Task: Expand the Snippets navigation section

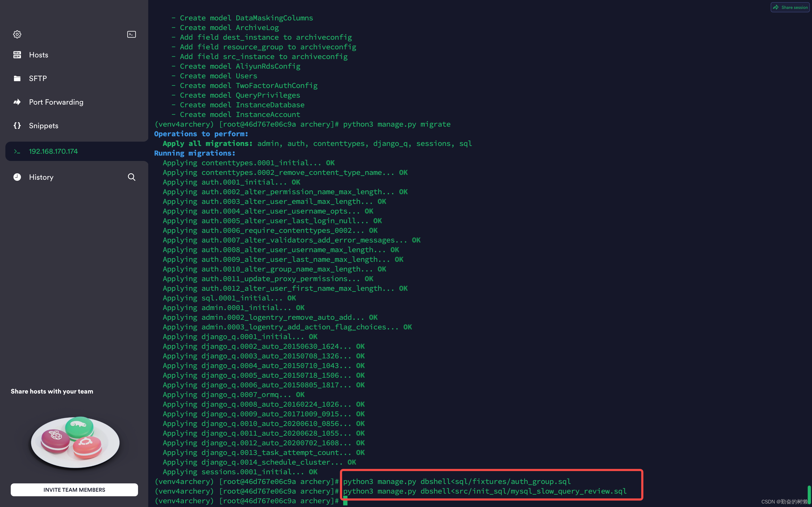Action: [x=43, y=126]
